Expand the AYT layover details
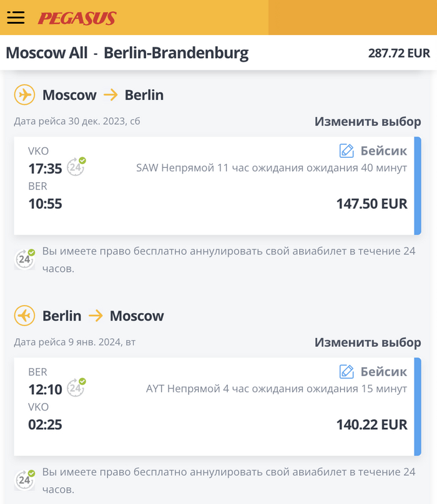 (277, 389)
